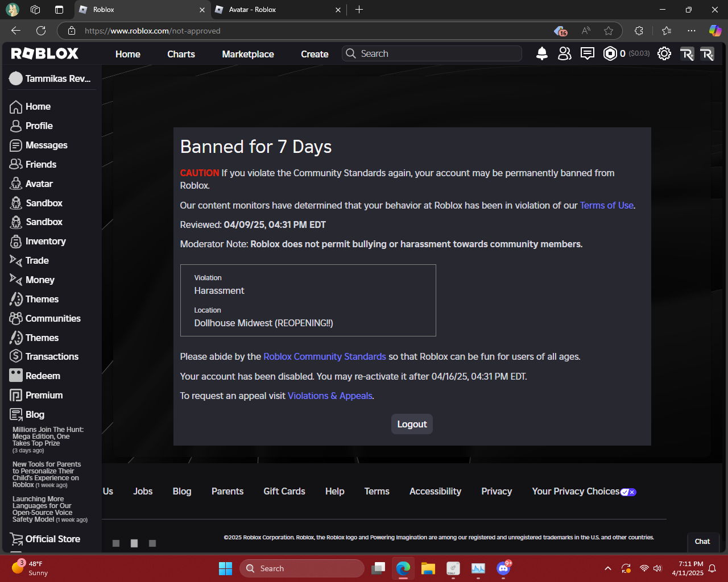Viewport: 728px width, 582px height.
Task: Open the Copilot icon in Edge toolbar
Action: click(715, 31)
